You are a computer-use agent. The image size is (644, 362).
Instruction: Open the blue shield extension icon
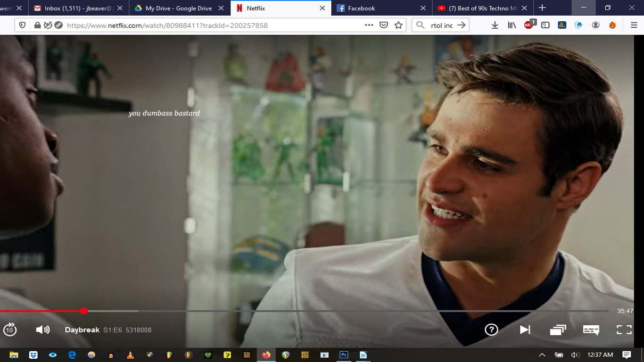point(579,25)
